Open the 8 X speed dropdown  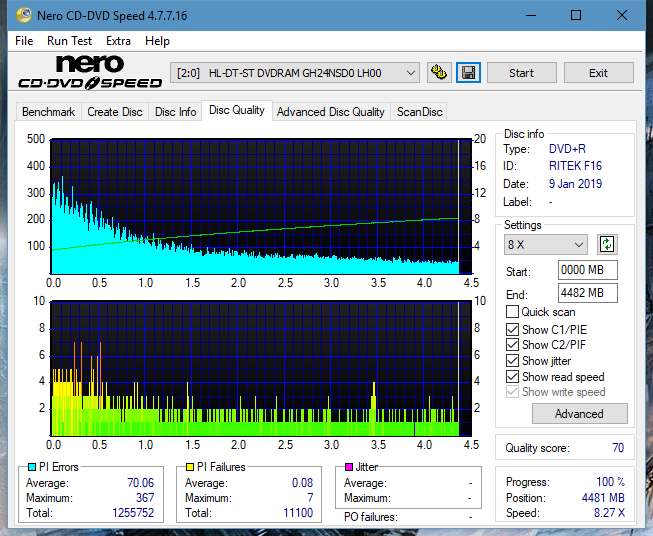tap(545, 244)
